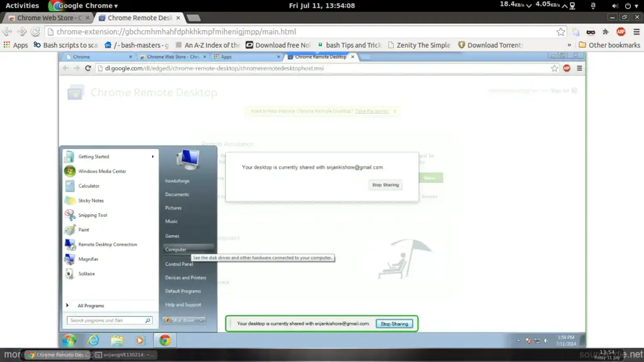Open Control Panel in Start menu

(x=179, y=265)
